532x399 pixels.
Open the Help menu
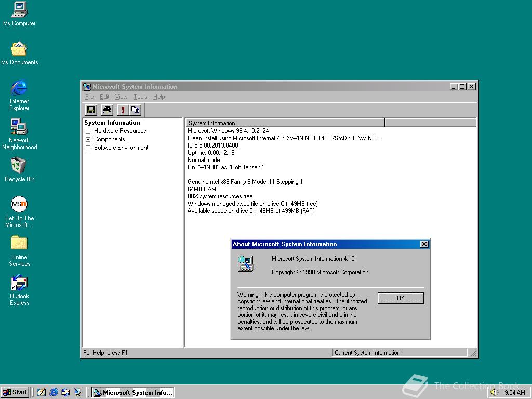pos(159,97)
